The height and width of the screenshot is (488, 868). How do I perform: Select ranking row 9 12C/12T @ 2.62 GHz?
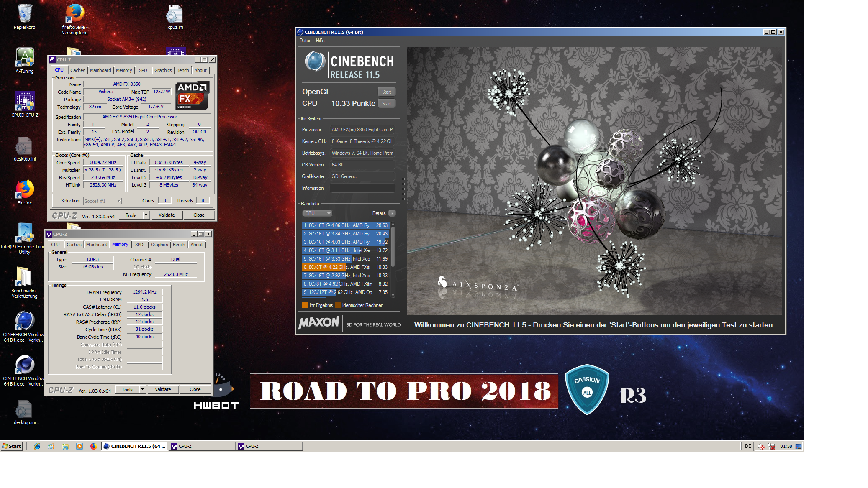(346, 292)
